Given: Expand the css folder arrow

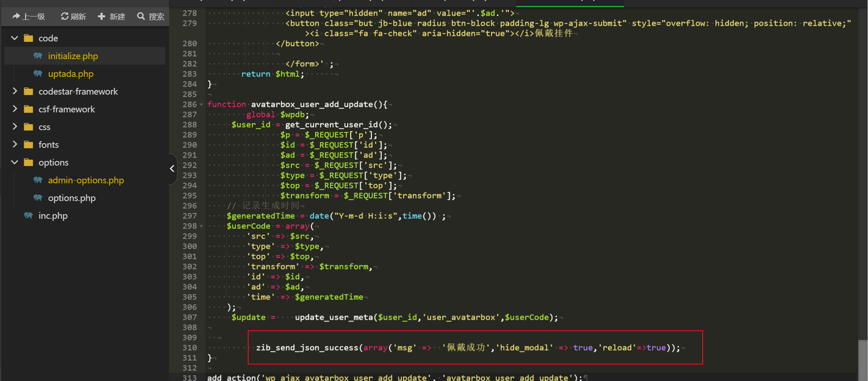Looking at the screenshot, I should point(15,127).
